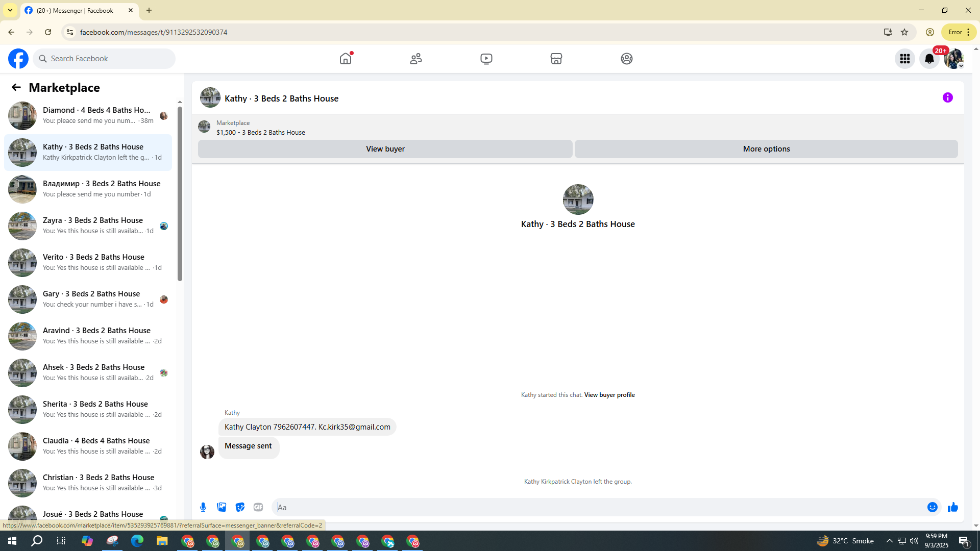
Task: Open the Windows Start menu
Action: pyautogui.click(x=12, y=541)
